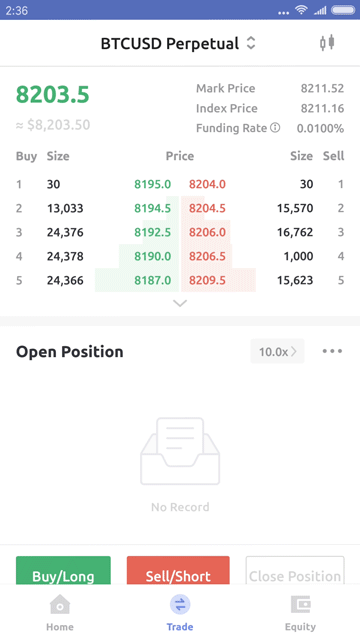Image resolution: width=360 pixels, height=640 pixels.
Task: Tap the Home house icon
Action: [x=60, y=604]
